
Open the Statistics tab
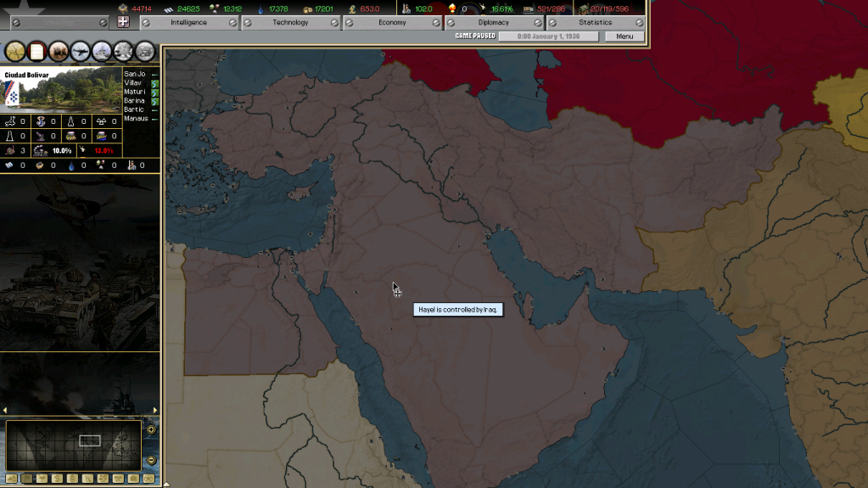[x=596, y=23]
